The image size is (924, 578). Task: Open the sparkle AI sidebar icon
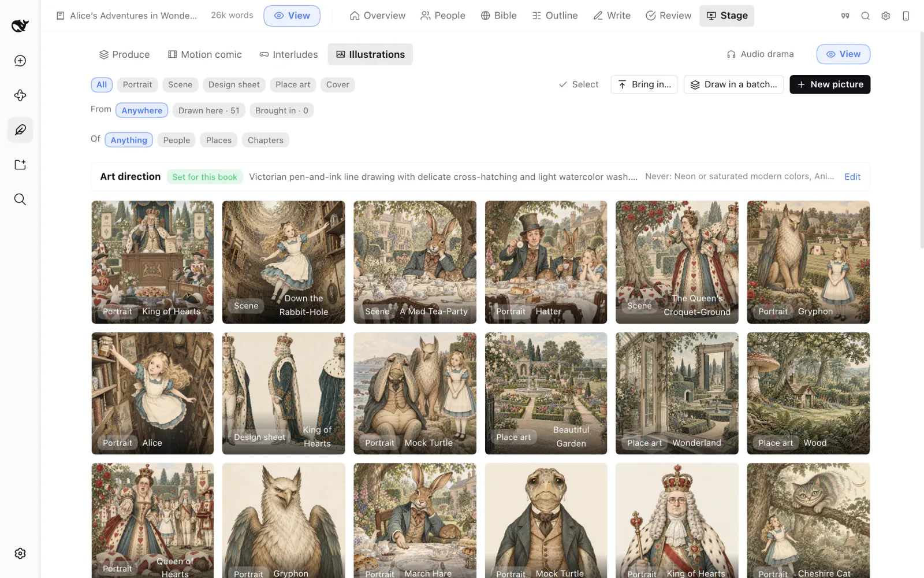tap(20, 95)
